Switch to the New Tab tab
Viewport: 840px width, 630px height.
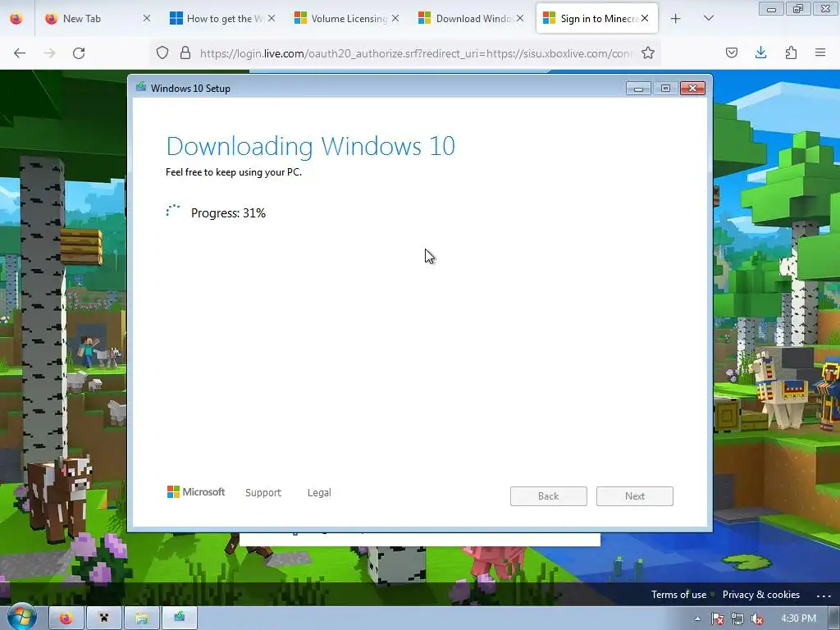point(98,19)
